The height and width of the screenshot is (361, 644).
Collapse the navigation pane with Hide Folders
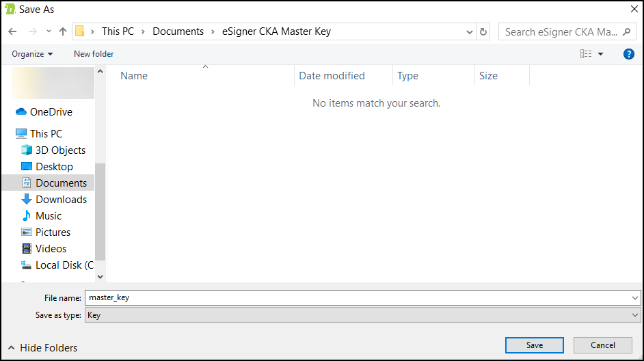tap(42, 348)
